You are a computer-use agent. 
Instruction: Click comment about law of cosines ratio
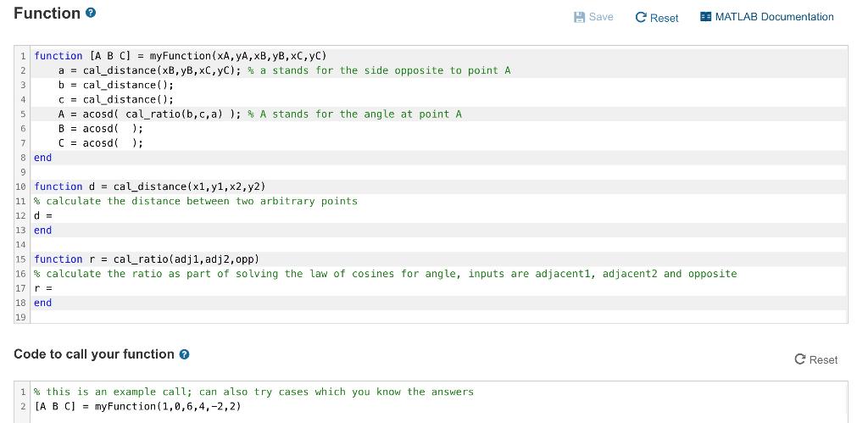click(386, 274)
